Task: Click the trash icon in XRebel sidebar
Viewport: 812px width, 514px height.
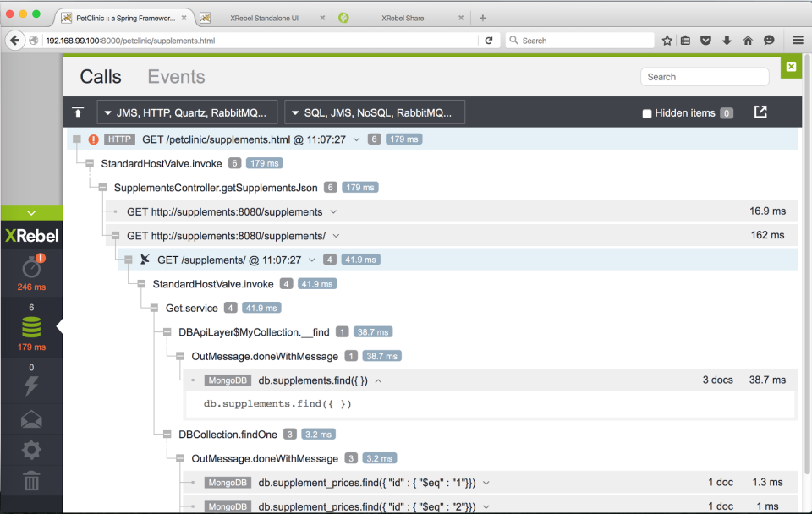Action: [31, 482]
